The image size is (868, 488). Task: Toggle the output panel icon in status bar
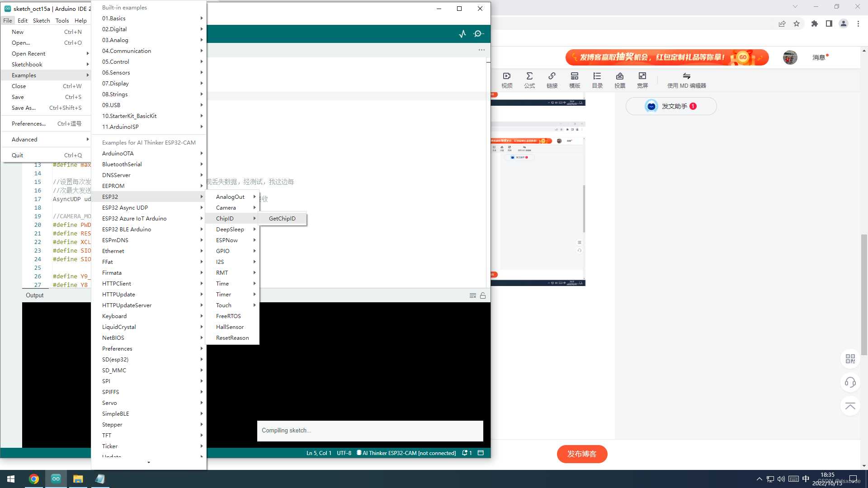(x=481, y=453)
